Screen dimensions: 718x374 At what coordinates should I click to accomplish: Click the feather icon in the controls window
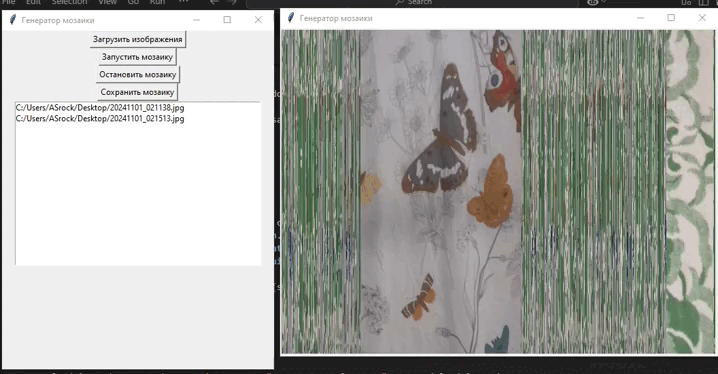[13, 20]
